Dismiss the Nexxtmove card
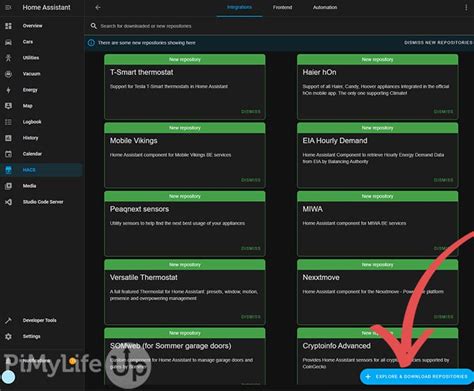This screenshot has height=391, width=474. [x=444, y=317]
